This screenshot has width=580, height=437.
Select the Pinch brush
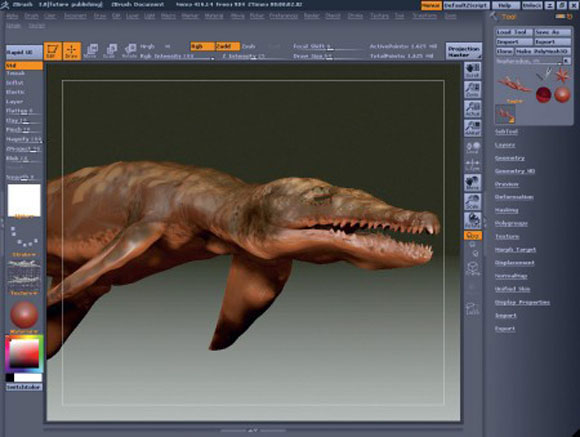(x=24, y=130)
